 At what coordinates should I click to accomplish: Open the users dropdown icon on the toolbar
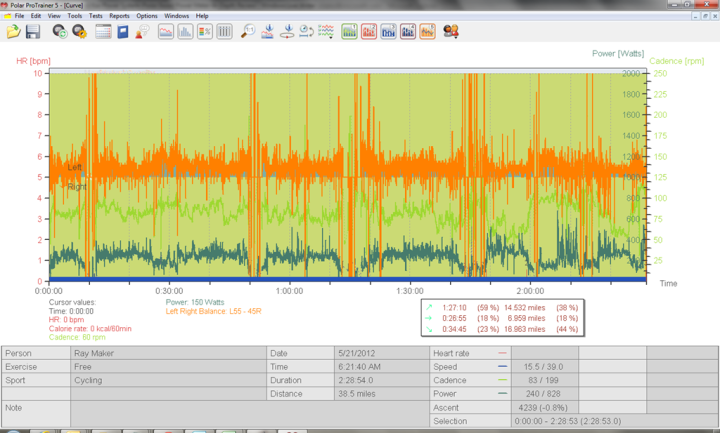click(x=451, y=32)
